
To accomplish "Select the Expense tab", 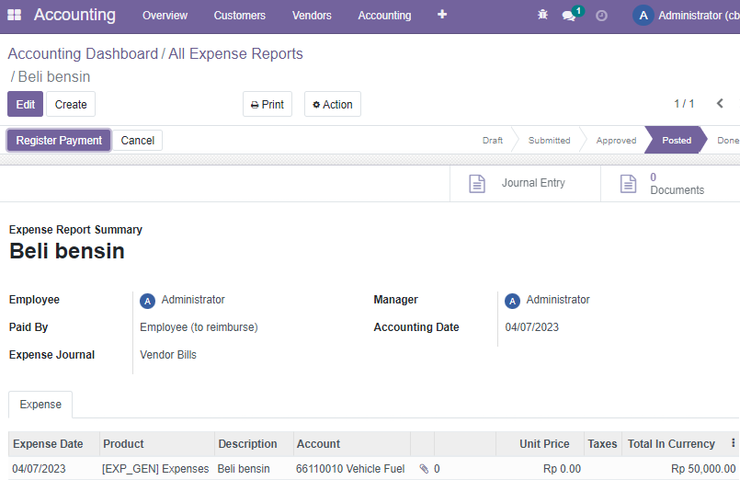I will 41,404.
